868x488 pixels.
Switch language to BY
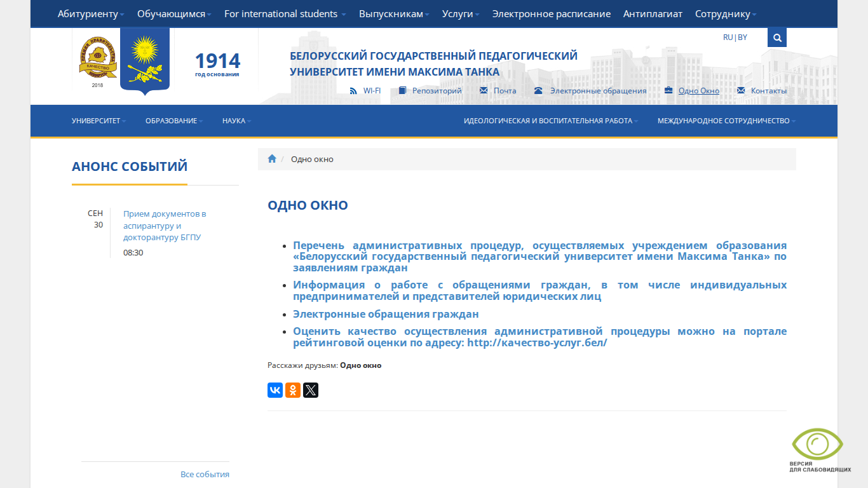[742, 37]
